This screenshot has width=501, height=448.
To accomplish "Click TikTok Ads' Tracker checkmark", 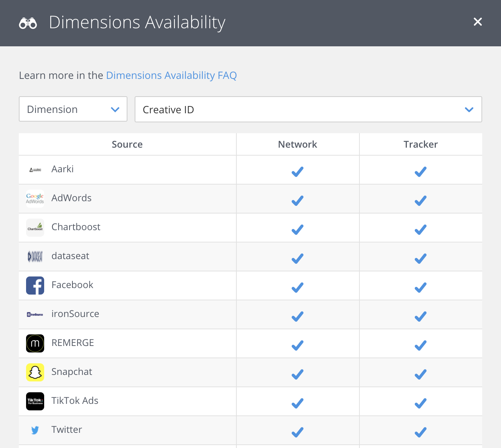I will coord(421,403).
